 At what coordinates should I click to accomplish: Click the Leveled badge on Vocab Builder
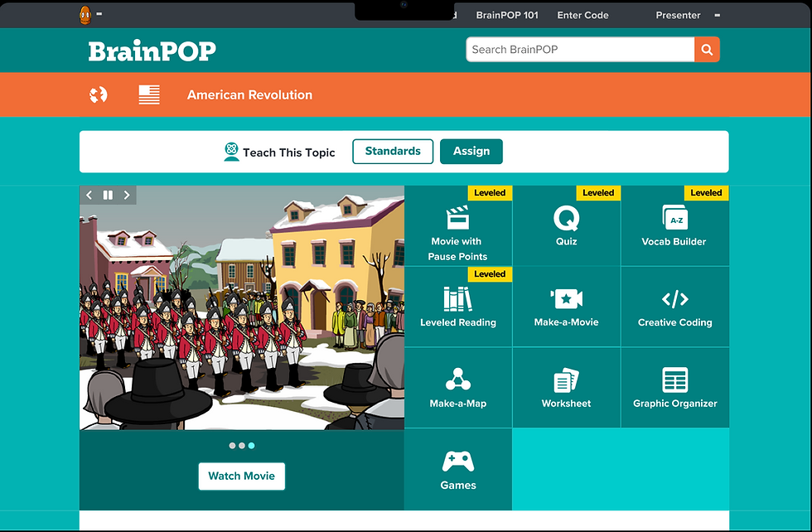706,193
